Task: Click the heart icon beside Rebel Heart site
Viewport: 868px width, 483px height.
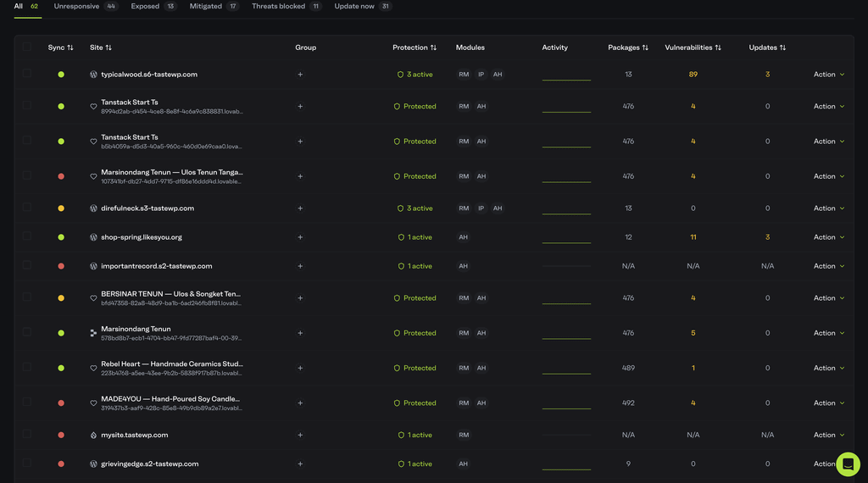Action: tap(93, 368)
